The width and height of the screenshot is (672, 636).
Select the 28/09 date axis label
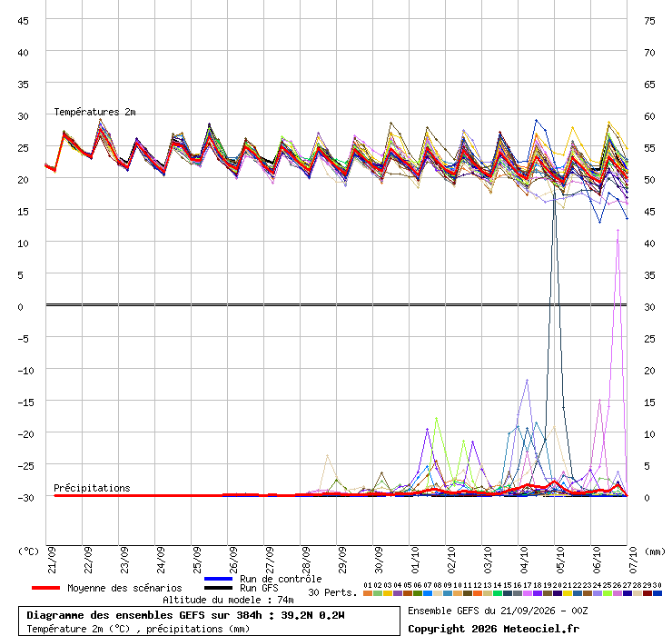pos(306,560)
